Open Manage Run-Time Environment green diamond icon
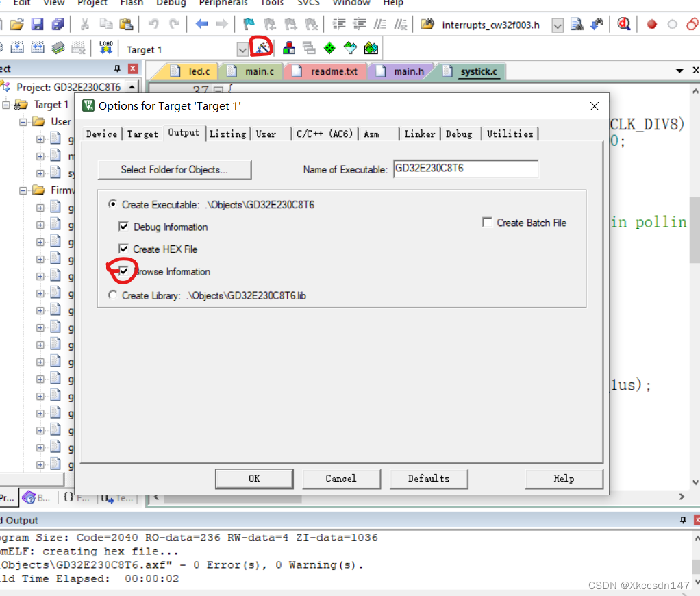This screenshot has height=596, width=700. pyautogui.click(x=329, y=48)
